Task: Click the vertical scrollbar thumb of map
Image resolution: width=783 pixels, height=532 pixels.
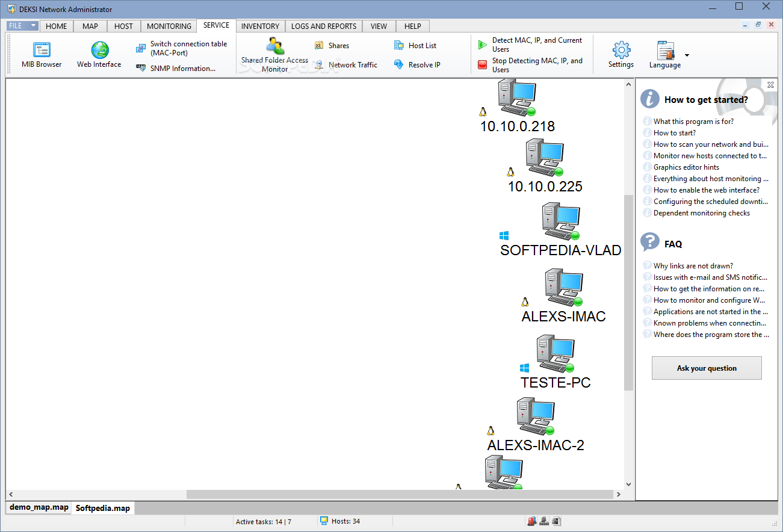Action: click(628, 292)
